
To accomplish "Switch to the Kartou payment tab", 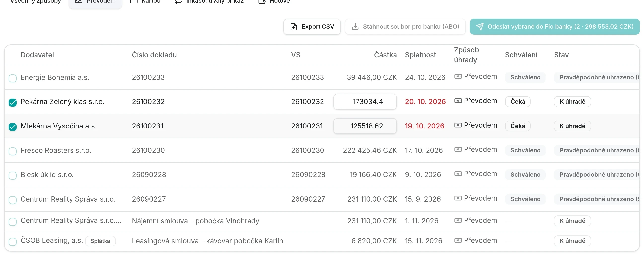I will tap(145, 2).
